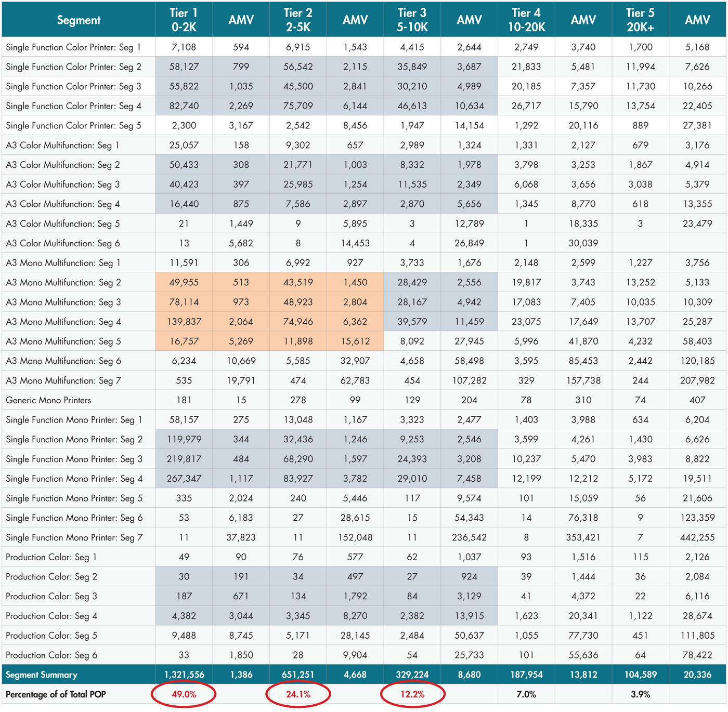This screenshot has height=712, width=728.
Task: Click the 139,837 cell in Tier 1
Action: [184, 322]
